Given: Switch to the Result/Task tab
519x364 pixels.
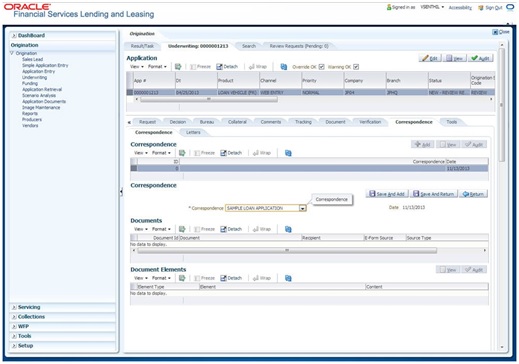Looking at the screenshot, I should click(x=142, y=46).
